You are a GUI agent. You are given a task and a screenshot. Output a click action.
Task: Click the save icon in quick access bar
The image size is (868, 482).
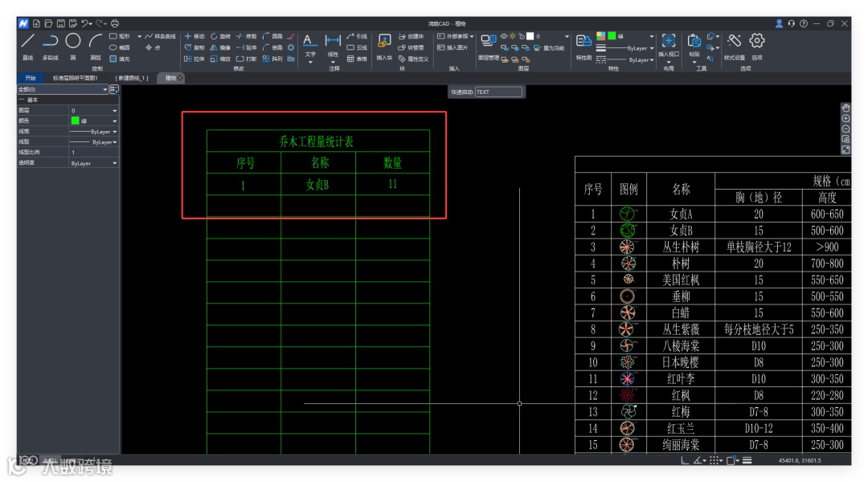point(61,23)
